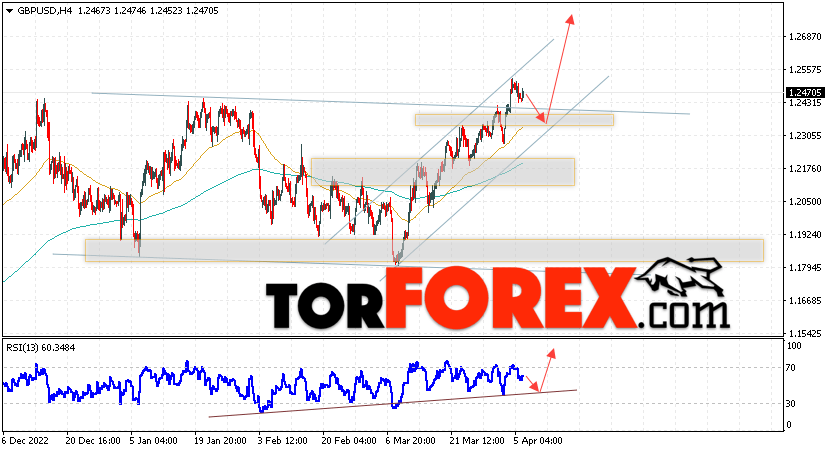Screen dimensions: 829x452
Task: Select RSI scale value 70
Action: (x=791, y=367)
